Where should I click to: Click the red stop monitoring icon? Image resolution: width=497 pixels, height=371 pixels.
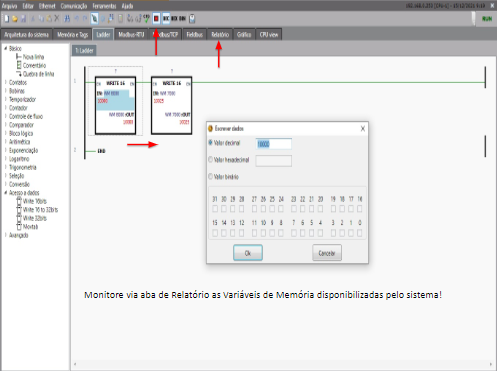(156, 19)
